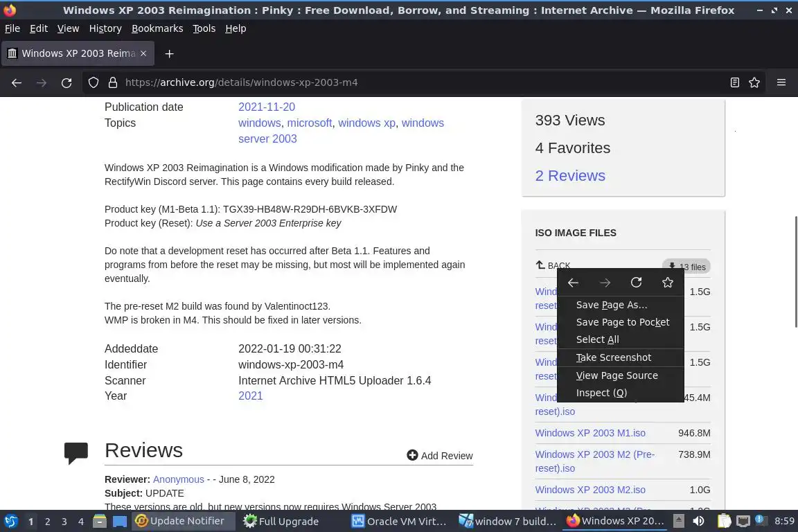Open the tracking protection shield icon
This screenshot has width=798, height=532.
tap(93, 82)
